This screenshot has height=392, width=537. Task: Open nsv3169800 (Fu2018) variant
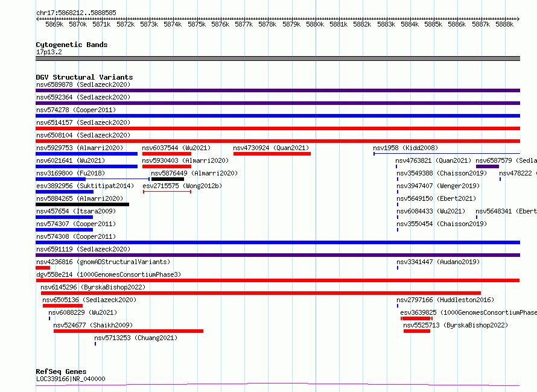pyautogui.click(x=71, y=173)
